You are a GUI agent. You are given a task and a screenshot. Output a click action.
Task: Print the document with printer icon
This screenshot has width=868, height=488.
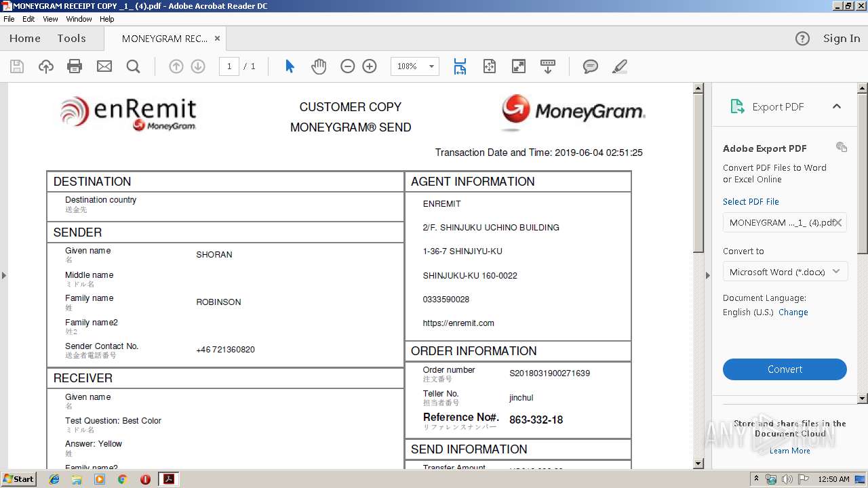click(x=75, y=66)
